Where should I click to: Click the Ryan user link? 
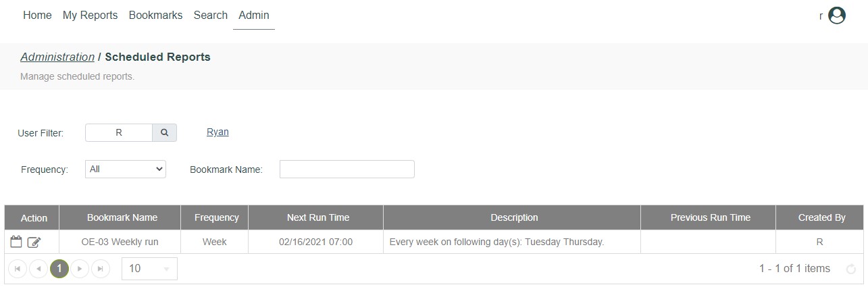tap(218, 132)
